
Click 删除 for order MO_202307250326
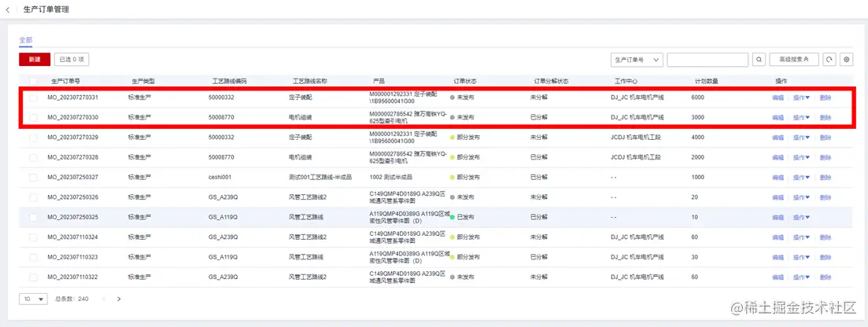tap(826, 197)
